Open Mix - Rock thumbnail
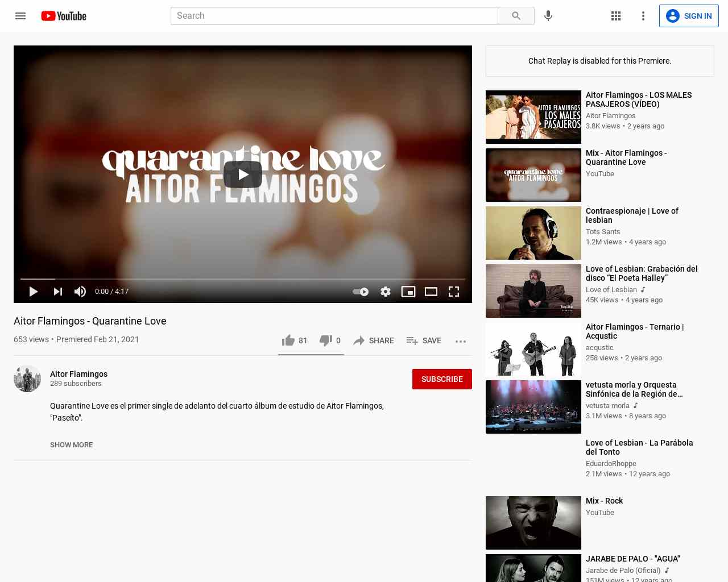 (533, 523)
